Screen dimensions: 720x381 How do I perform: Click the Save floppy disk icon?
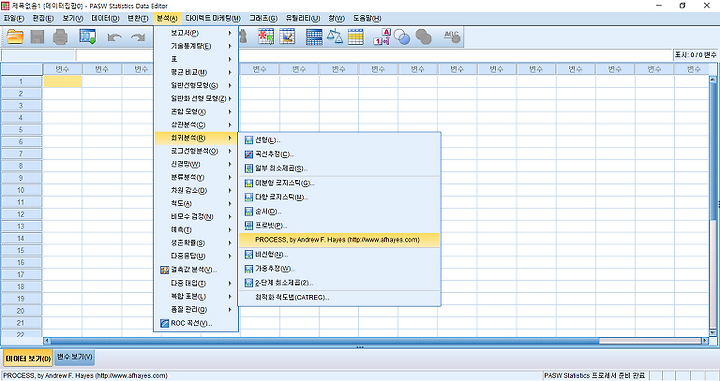click(x=38, y=37)
